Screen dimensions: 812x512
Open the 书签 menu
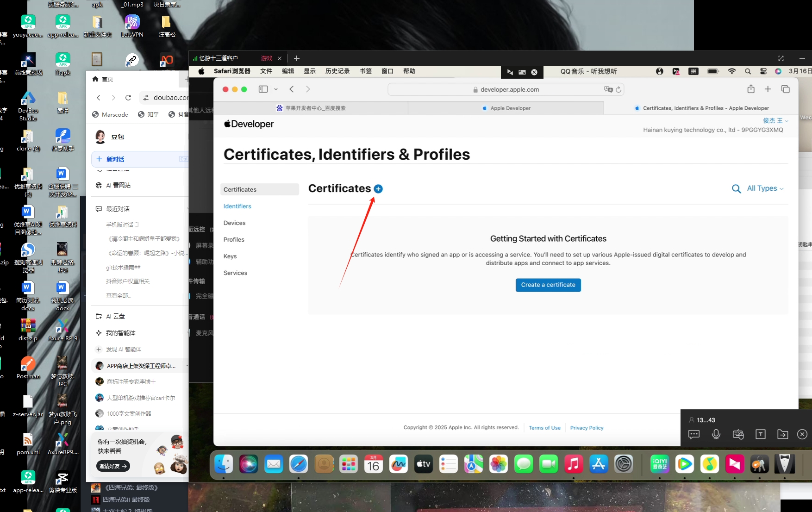(x=366, y=71)
